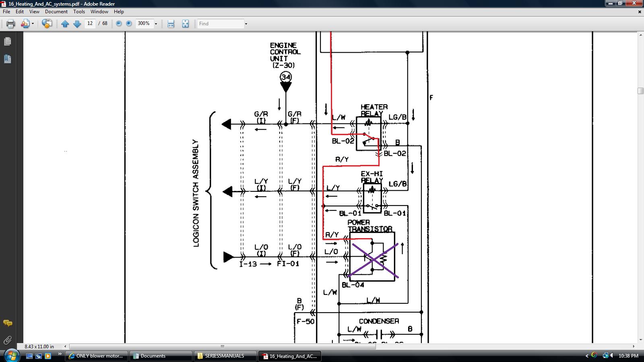The width and height of the screenshot is (644, 362).
Task: Switch to SERIES5MANUALS taskbar window
Action: coord(225,356)
